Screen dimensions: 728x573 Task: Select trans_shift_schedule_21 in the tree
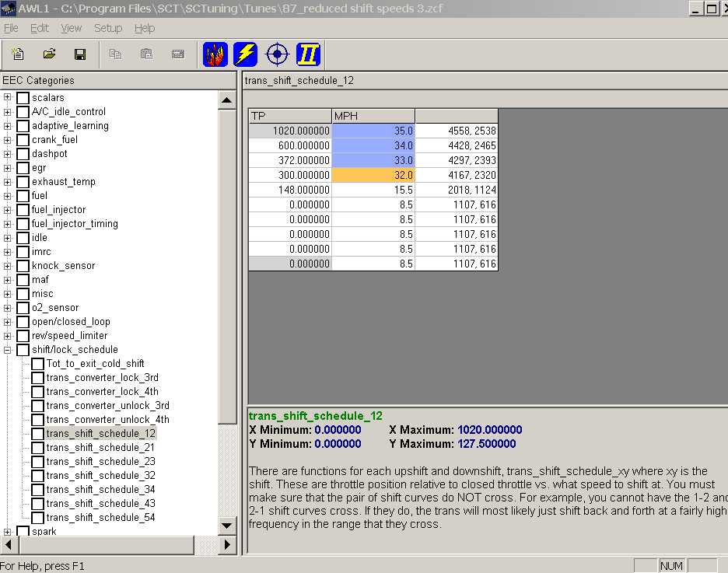pyautogui.click(x=100, y=448)
